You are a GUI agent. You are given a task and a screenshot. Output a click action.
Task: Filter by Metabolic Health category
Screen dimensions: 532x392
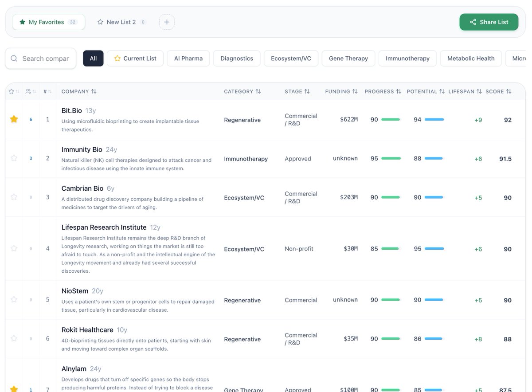pyautogui.click(x=471, y=59)
